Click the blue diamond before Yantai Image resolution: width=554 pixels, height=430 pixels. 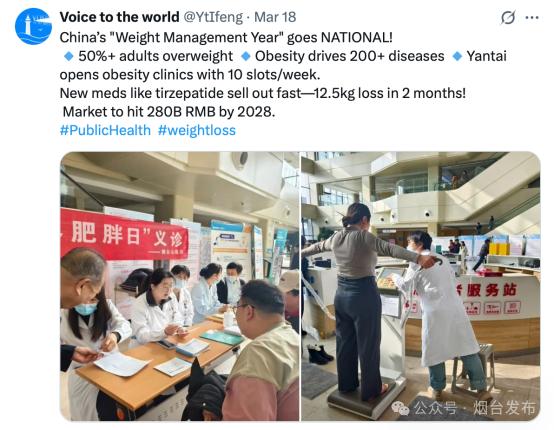coord(457,56)
